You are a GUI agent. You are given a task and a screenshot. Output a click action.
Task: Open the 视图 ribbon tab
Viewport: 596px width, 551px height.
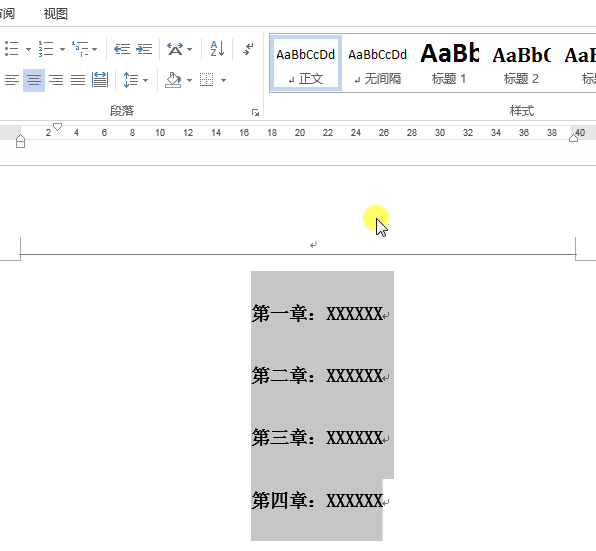pos(55,14)
